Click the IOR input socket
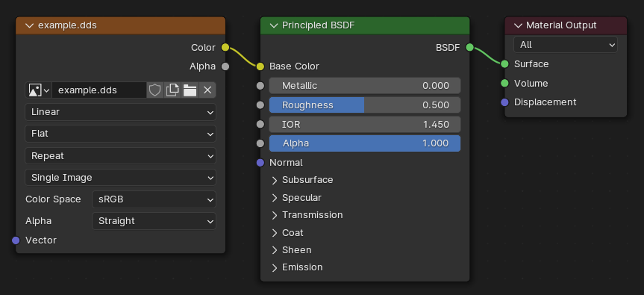 click(x=260, y=124)
